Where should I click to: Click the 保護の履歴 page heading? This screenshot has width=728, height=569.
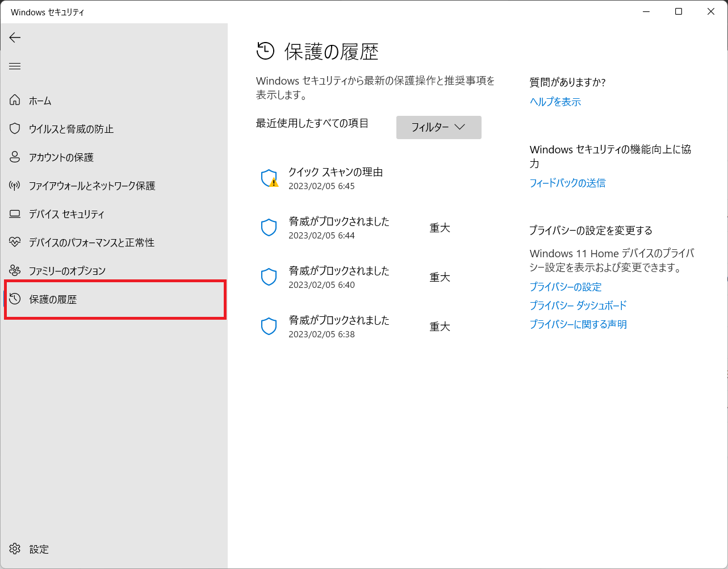click(332, 52)
